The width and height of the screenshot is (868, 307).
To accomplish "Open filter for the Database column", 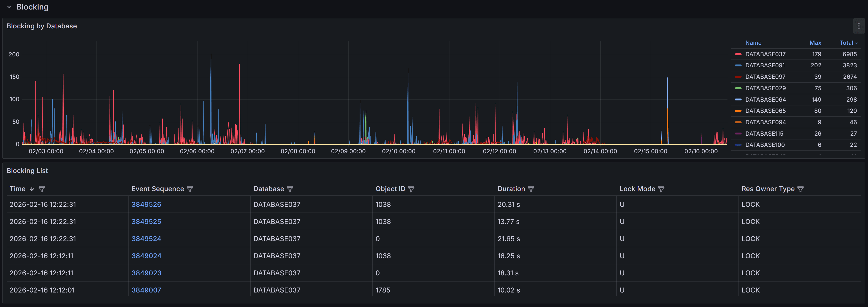I will (x=290, y=189).
